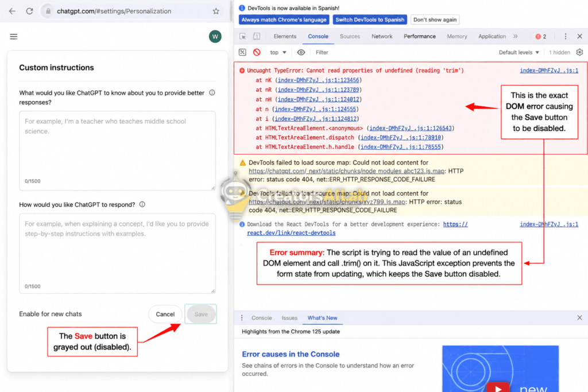Viewport: 588px width, 392px height.
Task: Open stack link js:1:124555 at n
Action: click(x=315, y=109)
